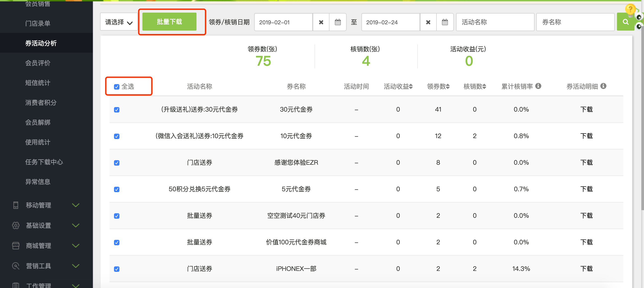Click the end date field 2019-02-24

[391, 22]
